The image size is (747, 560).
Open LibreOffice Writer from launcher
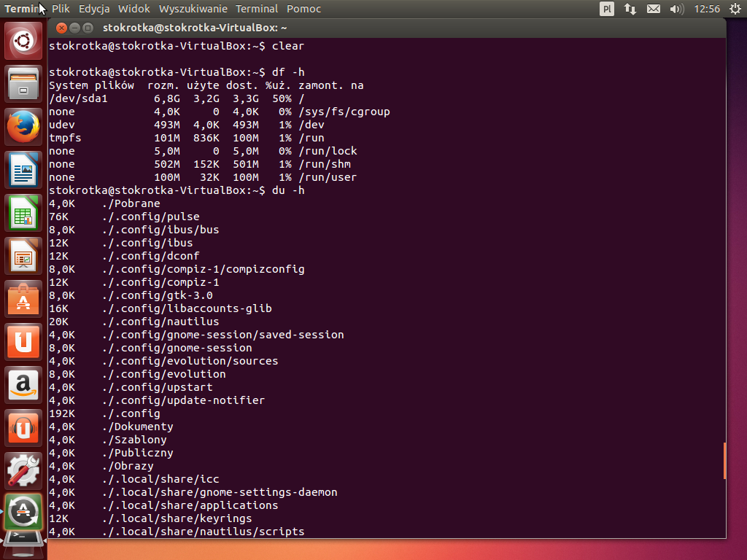tap(23, 170)
